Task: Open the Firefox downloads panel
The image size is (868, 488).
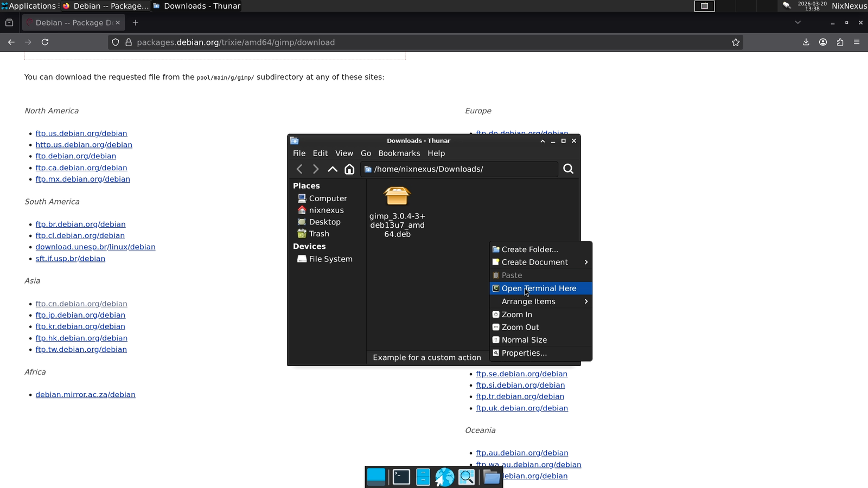Action: [806, 42]
